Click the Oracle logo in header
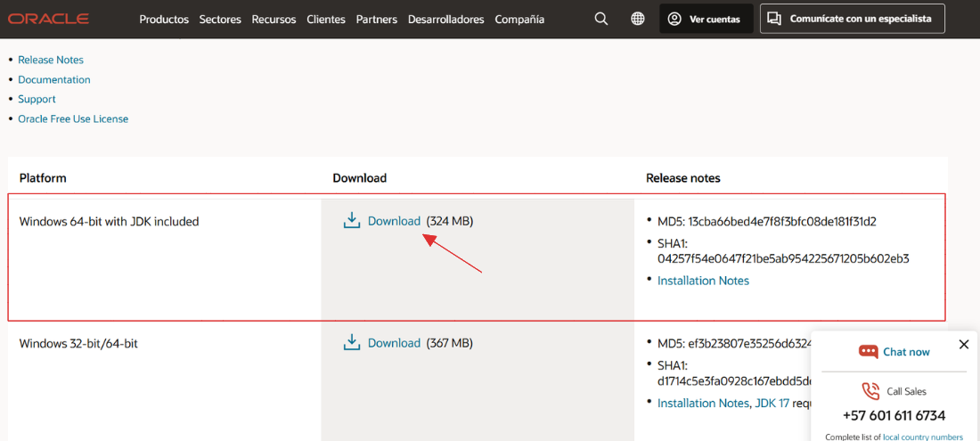 (x=49, y=19)
